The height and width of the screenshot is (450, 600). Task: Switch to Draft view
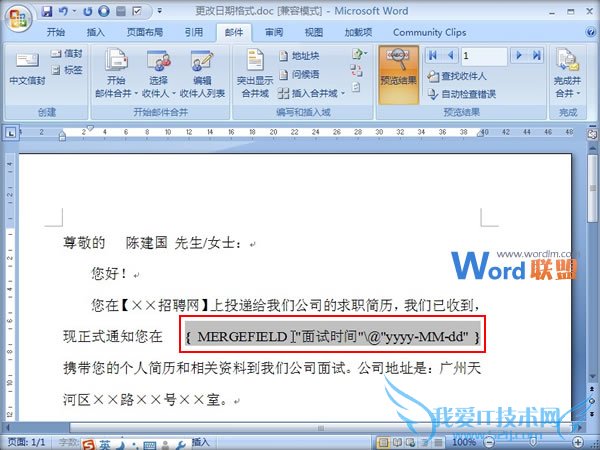[x=438, y=443]
